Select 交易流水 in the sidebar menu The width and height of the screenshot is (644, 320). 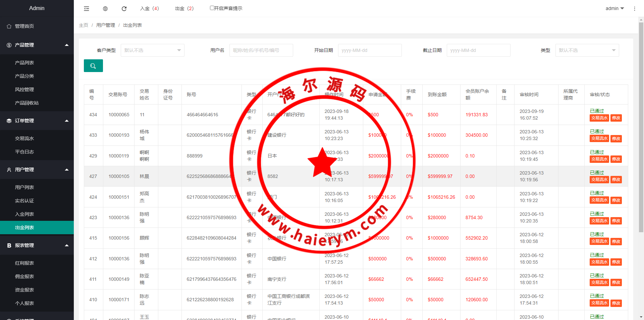click(x=24, y=138)
